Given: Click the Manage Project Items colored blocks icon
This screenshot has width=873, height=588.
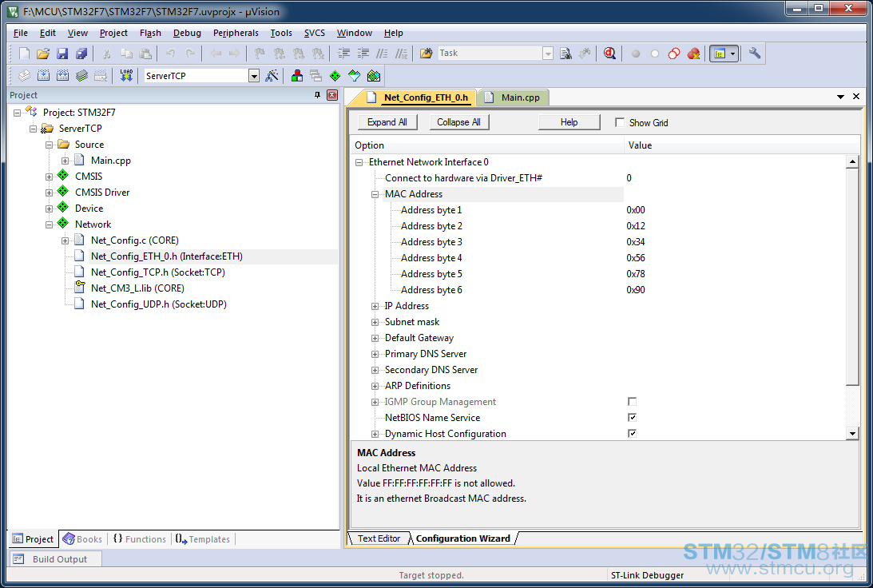Looking at the screenshot, I should (297, 76).
